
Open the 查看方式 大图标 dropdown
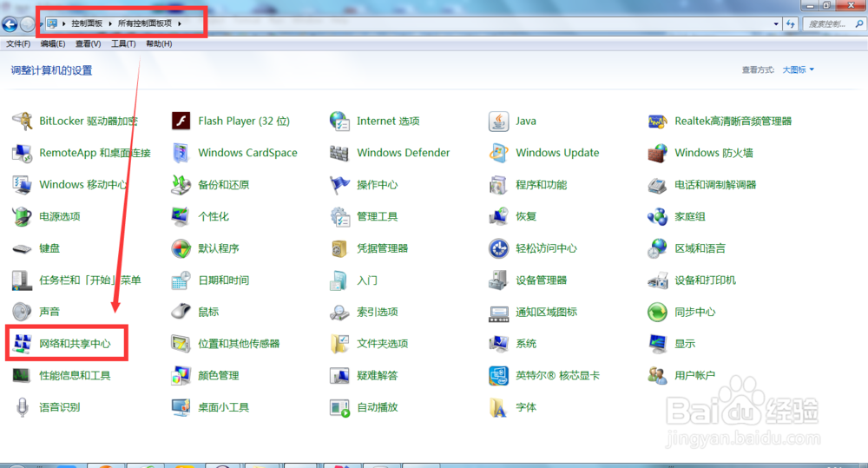click(x=799, y=69)
